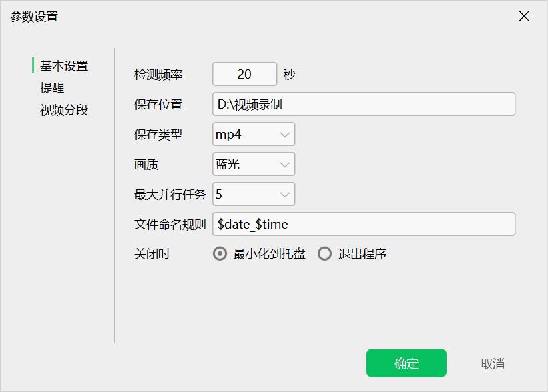Screen dimensions: 548x392
Task: Open the 提醒 settings section
Action: click(52, 88)
